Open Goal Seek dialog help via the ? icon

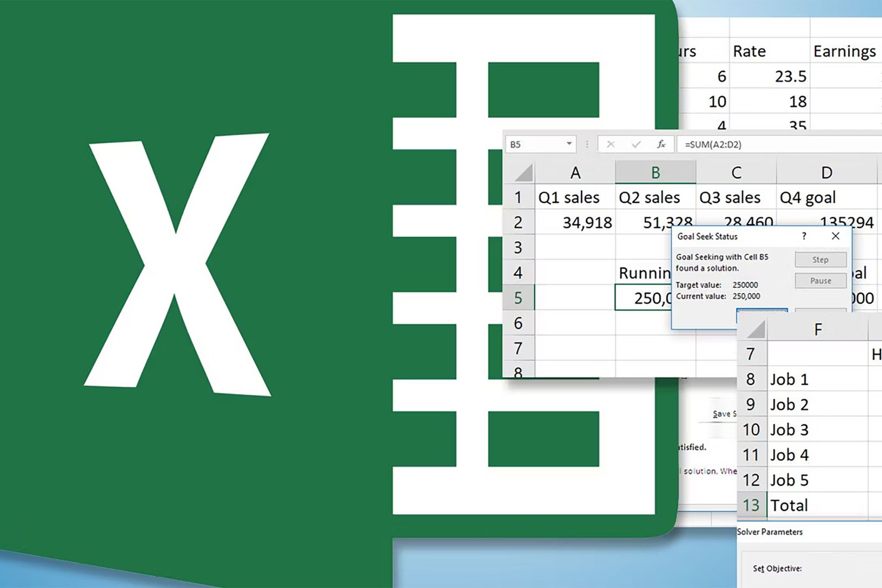click(x=804, y=236)
